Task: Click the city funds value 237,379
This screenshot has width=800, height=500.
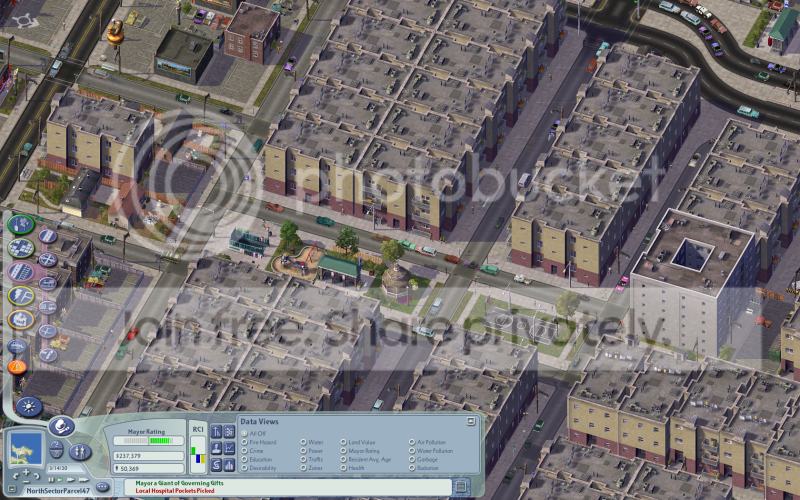Action: click(148, 456)
